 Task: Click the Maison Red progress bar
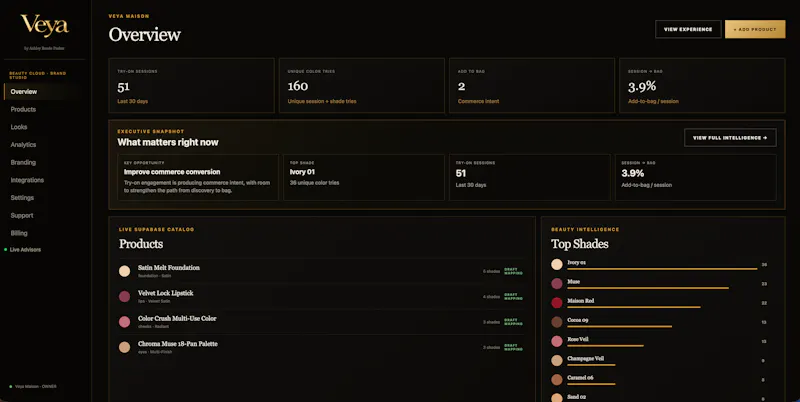(634, 307)
